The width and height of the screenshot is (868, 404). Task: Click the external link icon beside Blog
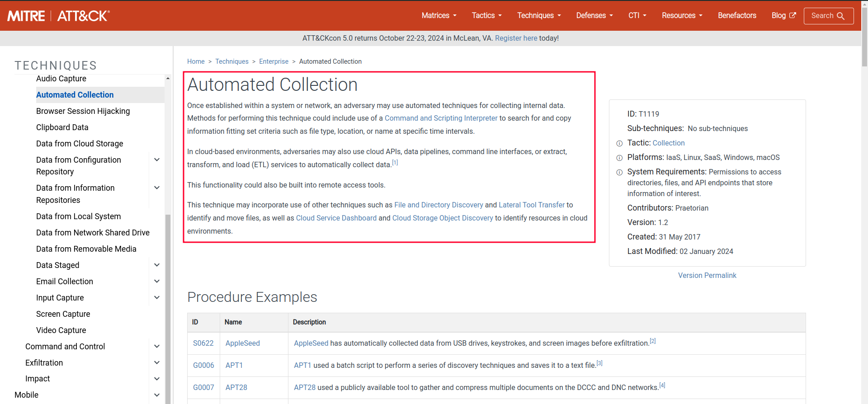[x=793, y=15]
